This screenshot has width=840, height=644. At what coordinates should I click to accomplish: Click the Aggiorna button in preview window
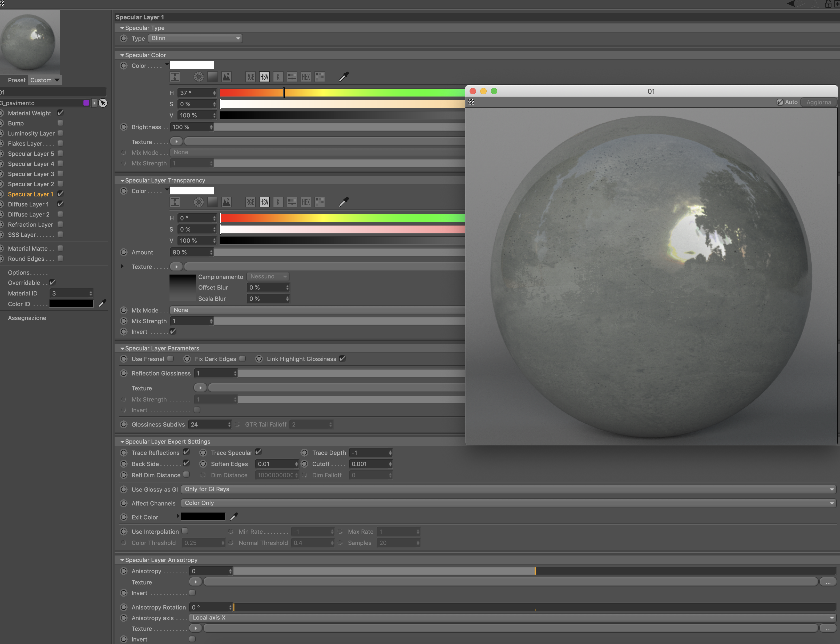coord(818,102)
